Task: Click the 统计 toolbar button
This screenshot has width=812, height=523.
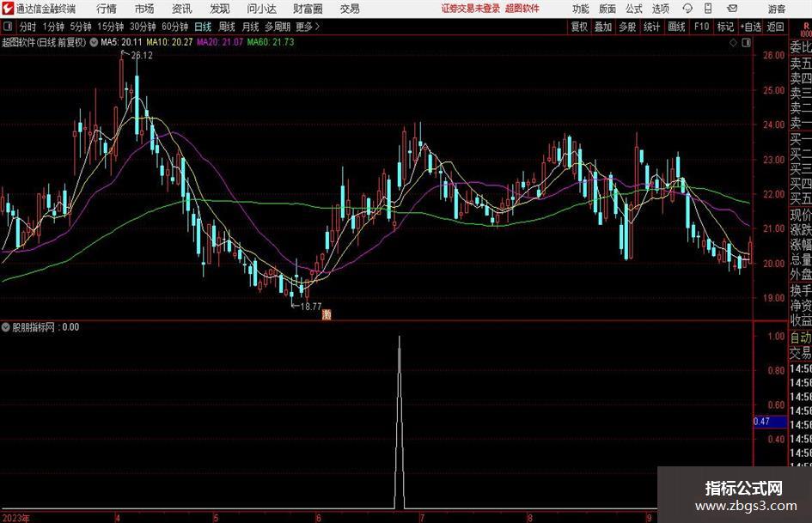Action: [651, 27]
